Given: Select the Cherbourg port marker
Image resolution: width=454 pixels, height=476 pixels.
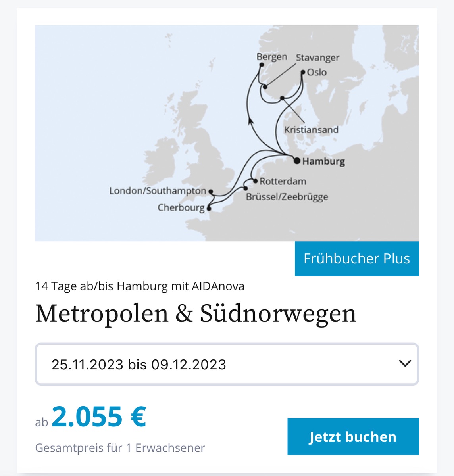Looking at the screenshot, I should [x=209, y=208].
